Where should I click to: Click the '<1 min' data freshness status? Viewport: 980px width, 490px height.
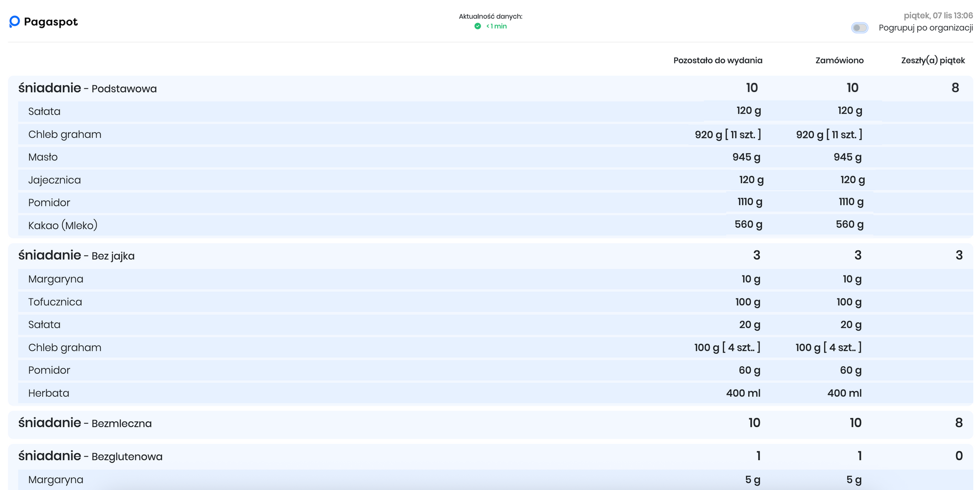point(496,26)
